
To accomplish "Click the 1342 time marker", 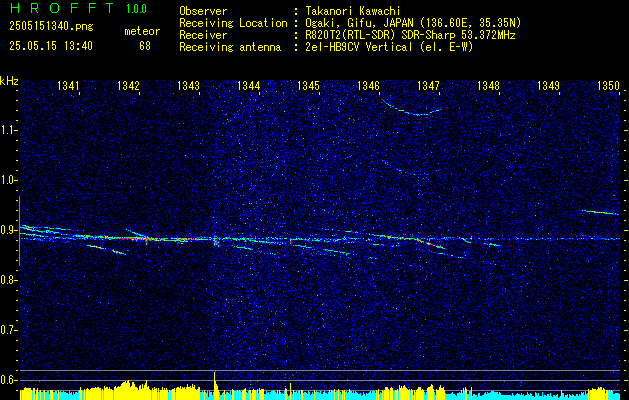I will click(128, 85).
